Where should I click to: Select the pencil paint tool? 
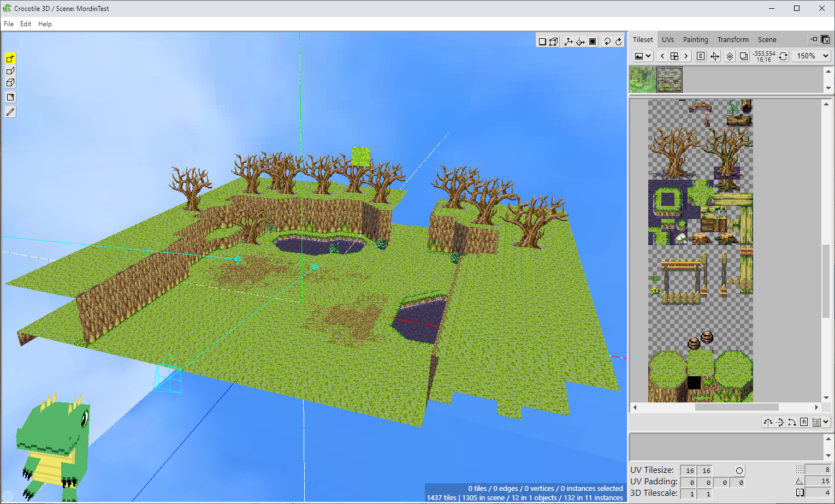pyautogui.click(x=10, y=112)
